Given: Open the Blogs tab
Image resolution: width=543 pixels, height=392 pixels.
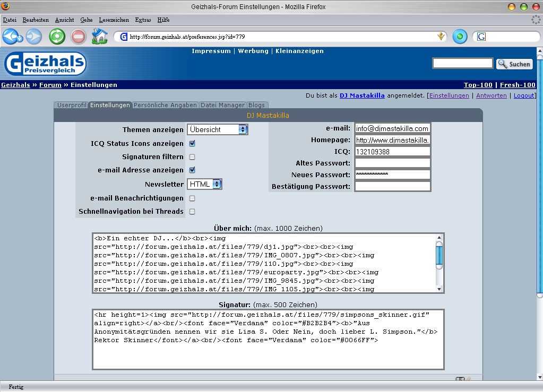Looking at the screenshot, I should pos(256,105).
